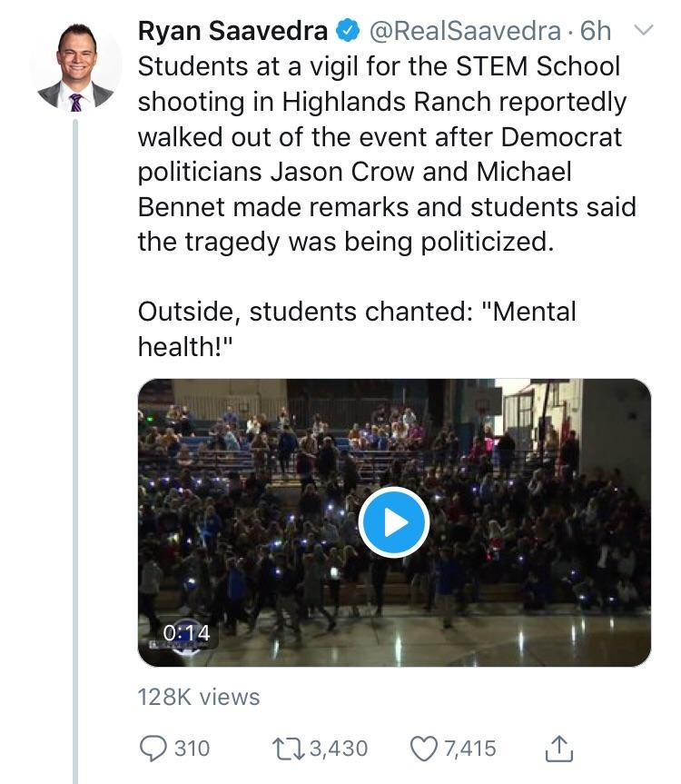Open the 6h timestamp link
This screenshot has width=681, height=784.
click(596, 31)
